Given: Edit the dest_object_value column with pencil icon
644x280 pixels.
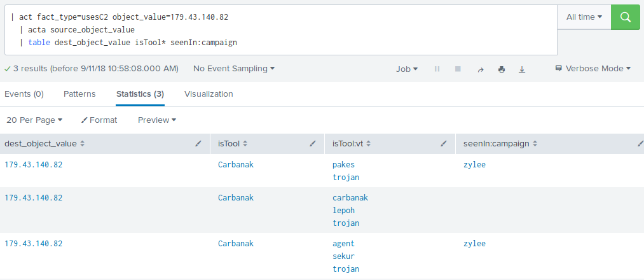Looking at the screenshot, I should point(198,143).
